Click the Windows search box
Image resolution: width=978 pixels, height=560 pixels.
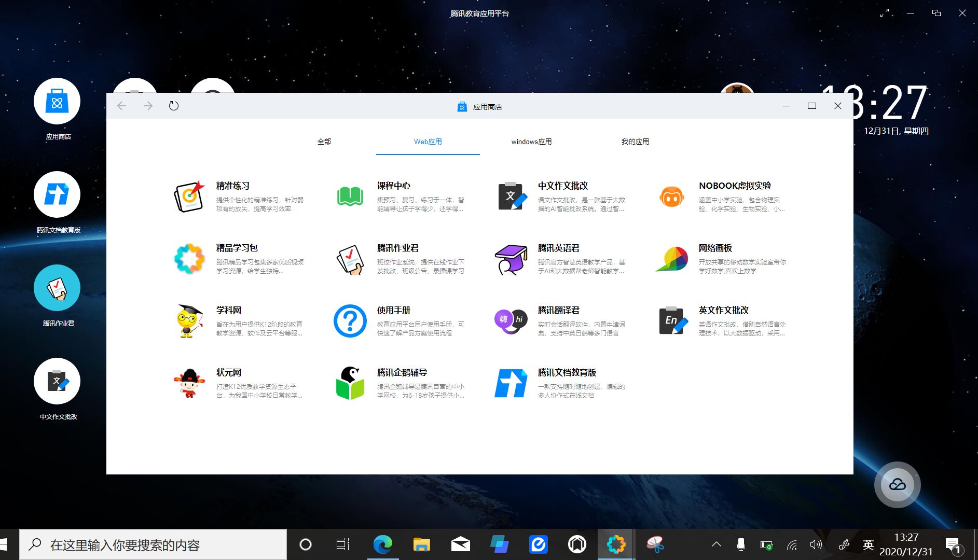153,544
